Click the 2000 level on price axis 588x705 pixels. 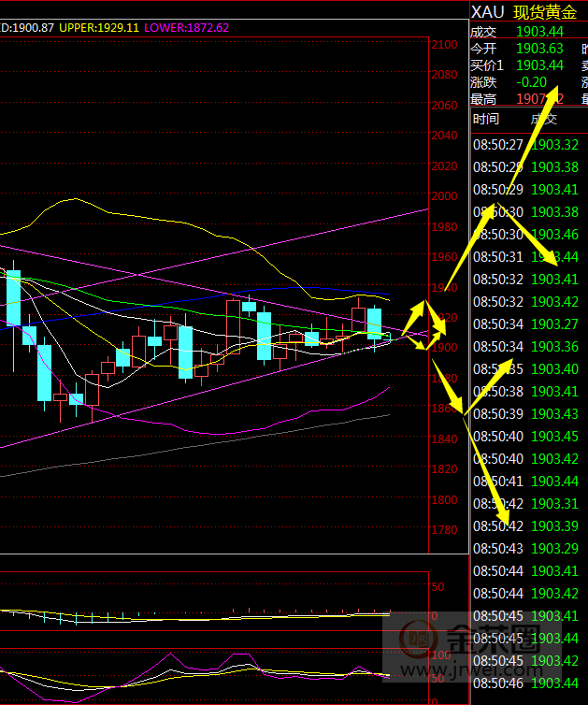(x=445, y=196)
